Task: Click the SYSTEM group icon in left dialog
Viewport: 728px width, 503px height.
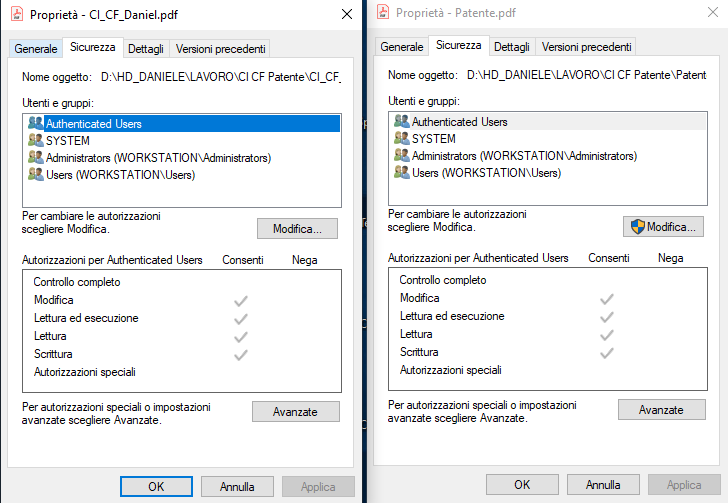Action: (35, 140)
